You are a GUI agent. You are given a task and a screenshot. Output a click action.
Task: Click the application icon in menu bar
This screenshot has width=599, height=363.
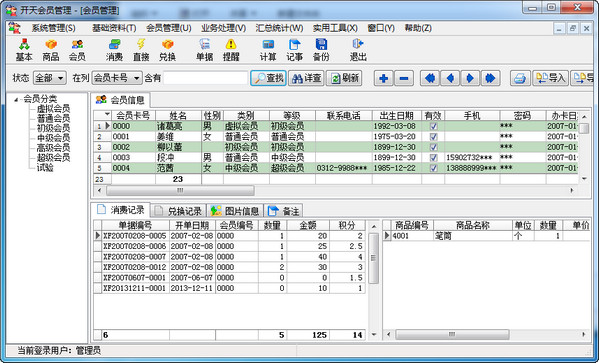click(15, 28)
